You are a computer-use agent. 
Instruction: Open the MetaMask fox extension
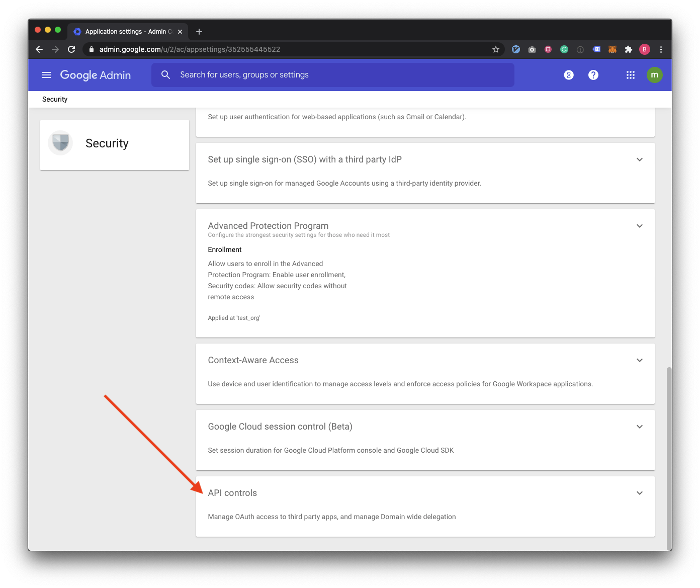[612, 49]
